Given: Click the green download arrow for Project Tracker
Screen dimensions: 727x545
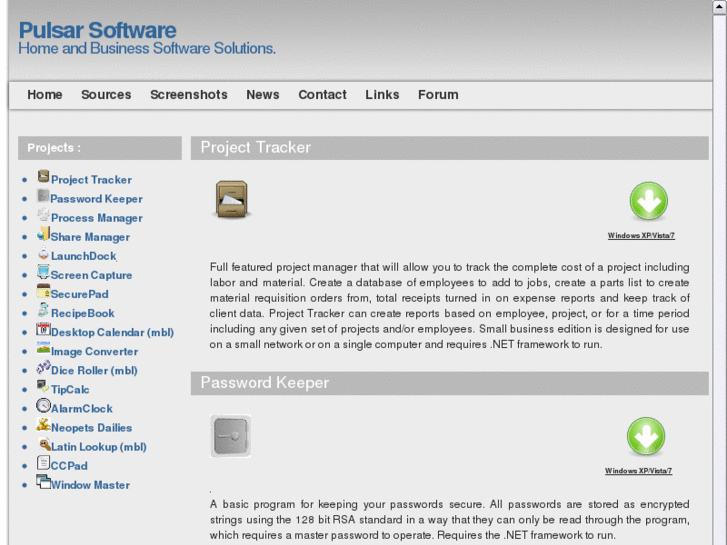Looking at the screenshot, I should click(649, 201).
